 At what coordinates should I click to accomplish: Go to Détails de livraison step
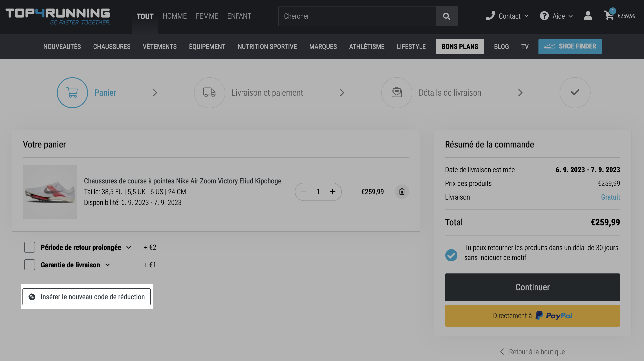click(450, 93)
